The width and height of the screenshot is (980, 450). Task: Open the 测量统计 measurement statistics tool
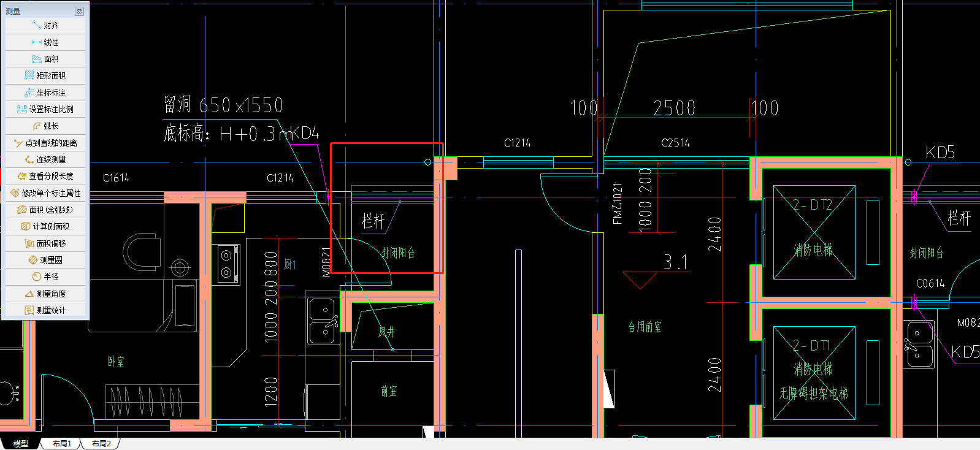tap(45, 310)
